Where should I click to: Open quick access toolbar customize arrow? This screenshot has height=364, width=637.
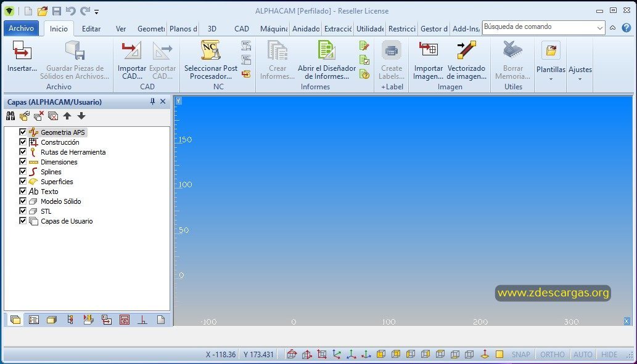pyautogui.click(x=97, y=12)
